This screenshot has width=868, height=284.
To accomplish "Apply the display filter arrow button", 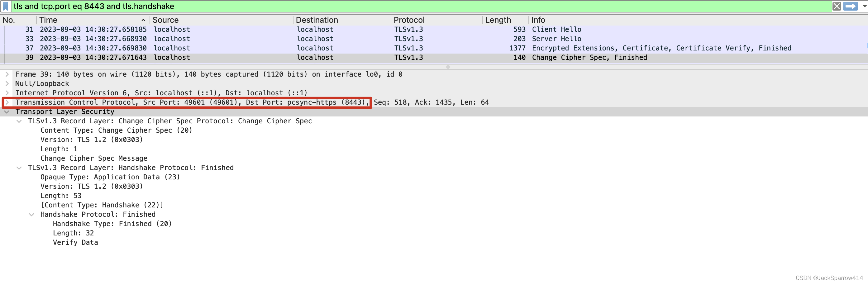I will tap(851, 7).
